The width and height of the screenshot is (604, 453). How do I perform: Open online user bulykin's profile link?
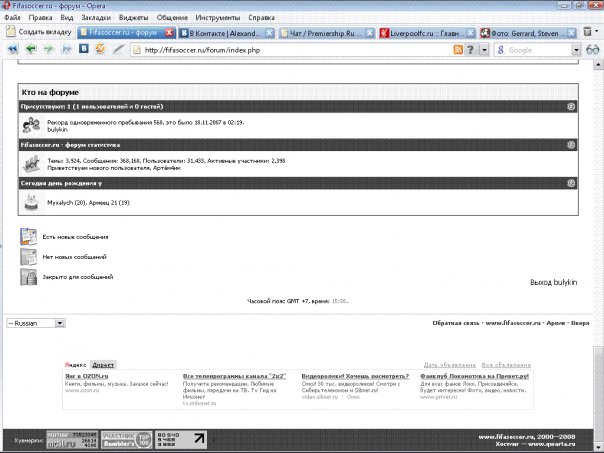coord(57,129)
